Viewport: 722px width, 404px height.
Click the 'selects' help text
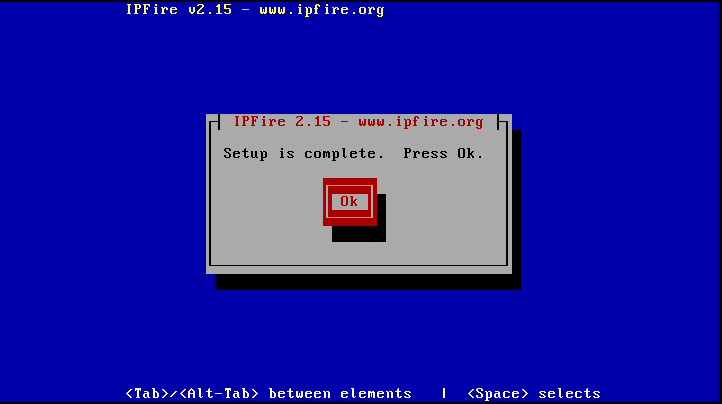click(569, 394)
